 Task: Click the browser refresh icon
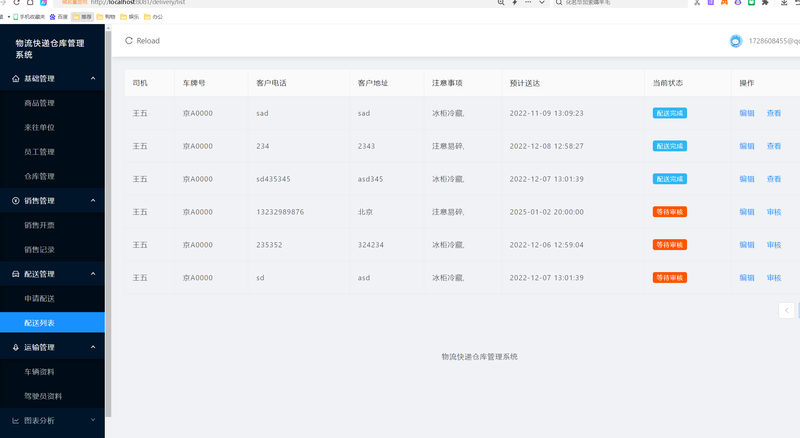16,2
